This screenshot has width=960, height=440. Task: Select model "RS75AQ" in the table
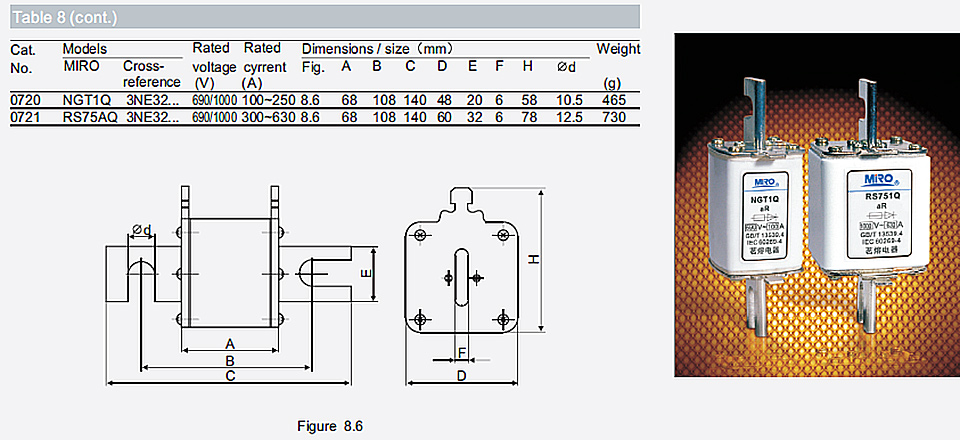(x=90, y=117)
